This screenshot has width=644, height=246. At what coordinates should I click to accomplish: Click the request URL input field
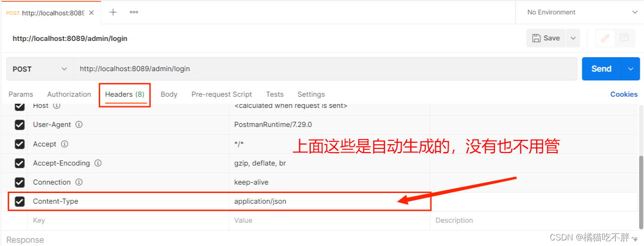point(325,69)
